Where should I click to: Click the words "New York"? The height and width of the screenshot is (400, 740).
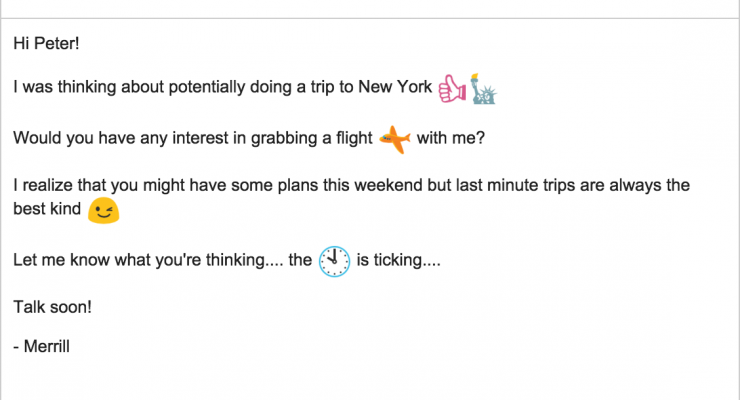point(396,88)
